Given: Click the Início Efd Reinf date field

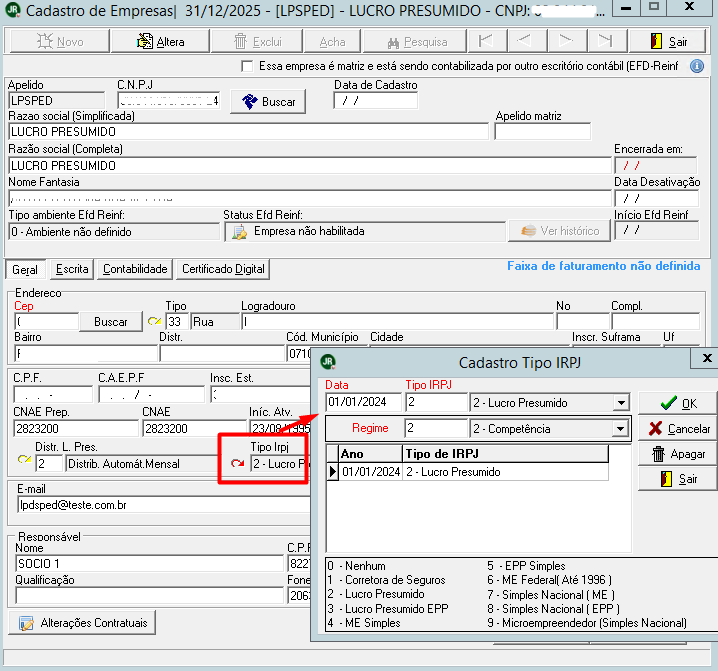Looking at the screenshot, I should [x=657, y=230].
